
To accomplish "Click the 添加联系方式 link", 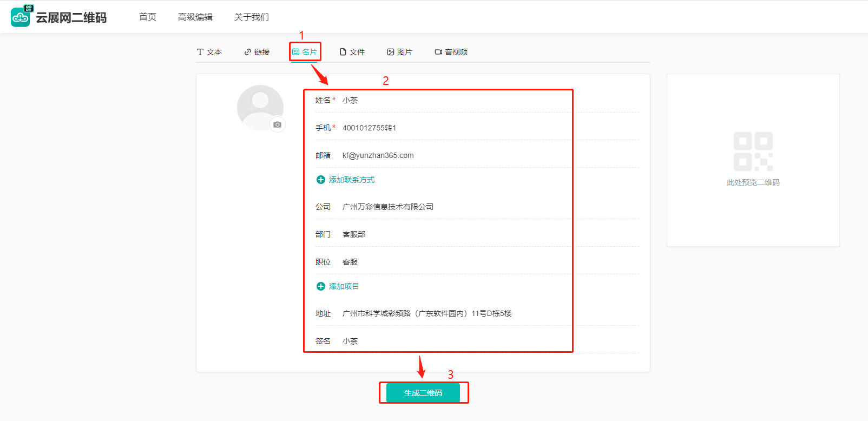I will pos(352,180).
